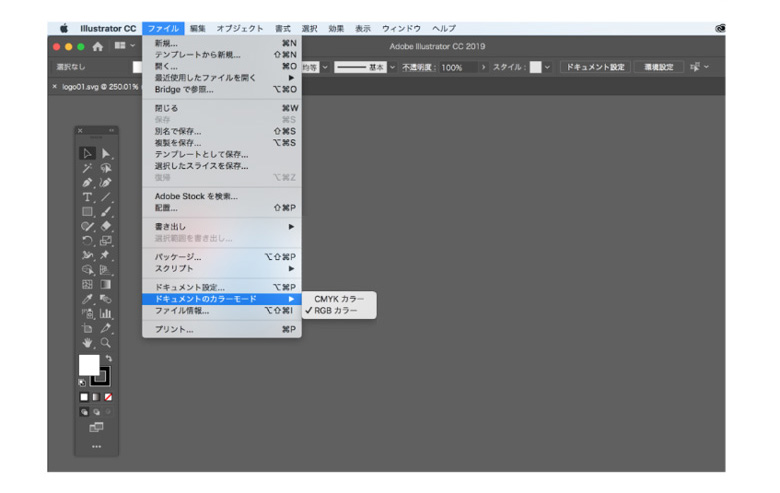Reset to default fill and stroke
The height and width of the screenshot is (493, 780).
[x=82, y=383]
